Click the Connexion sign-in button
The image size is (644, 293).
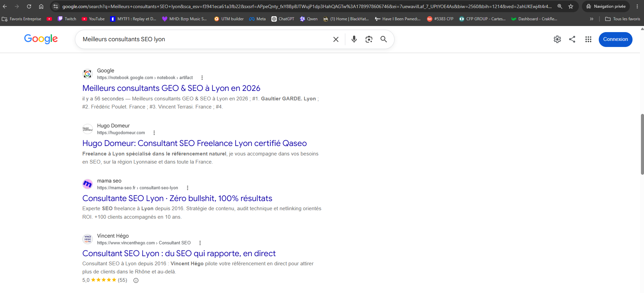coord(616,39)
